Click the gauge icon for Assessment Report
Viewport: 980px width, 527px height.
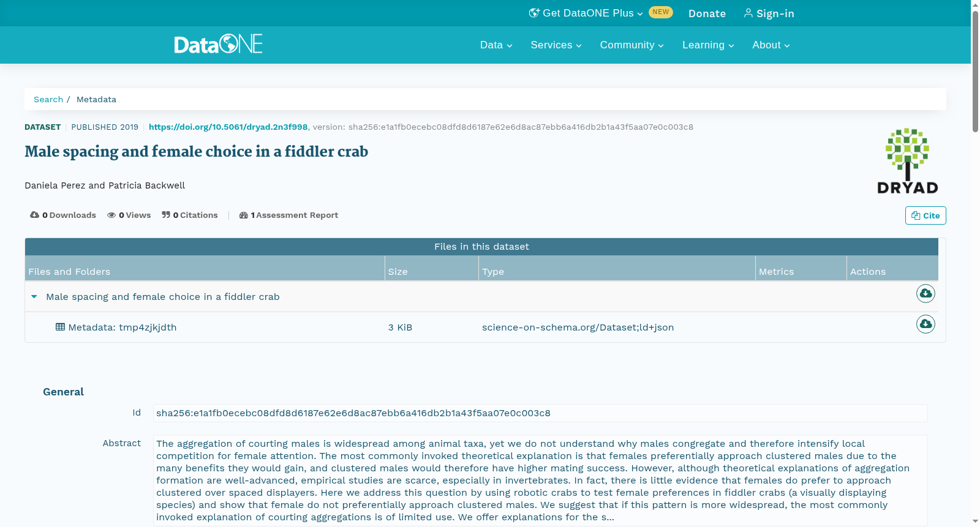[244, 215]
